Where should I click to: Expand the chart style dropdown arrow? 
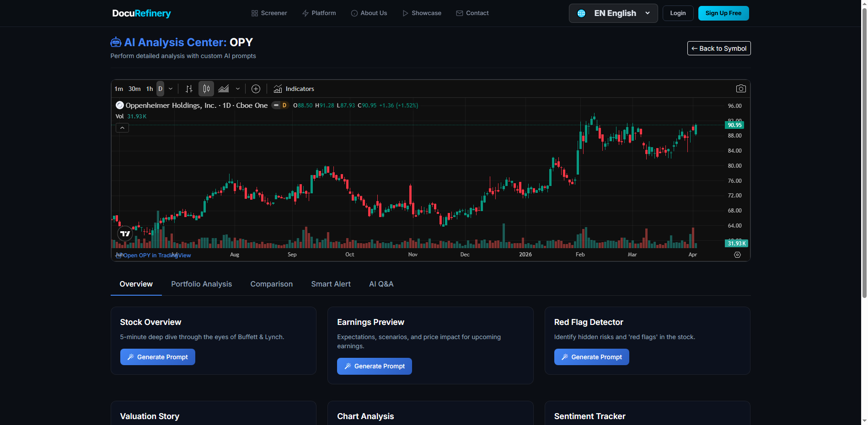point(238,89)
